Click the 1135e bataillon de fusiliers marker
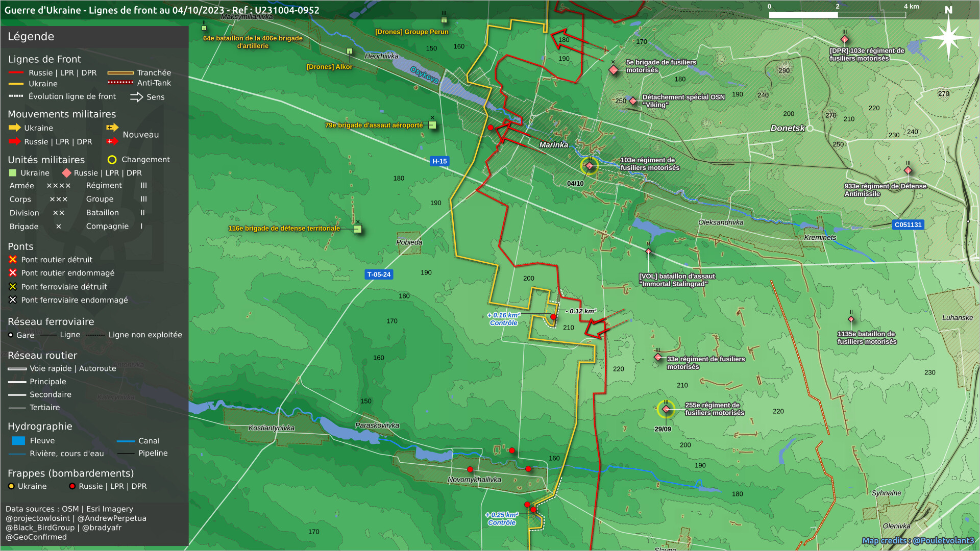980x551 pixels. point(851,320)
